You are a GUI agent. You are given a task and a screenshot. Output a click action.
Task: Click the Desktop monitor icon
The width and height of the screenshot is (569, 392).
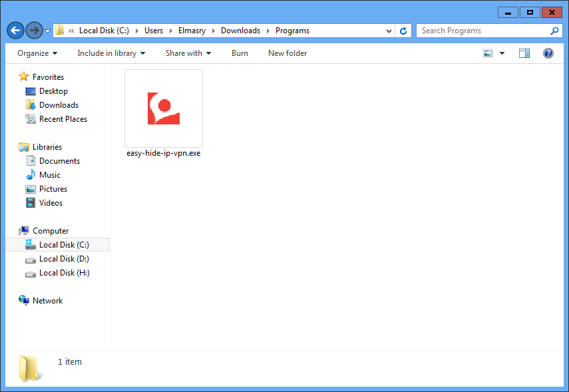coord(31,91)
